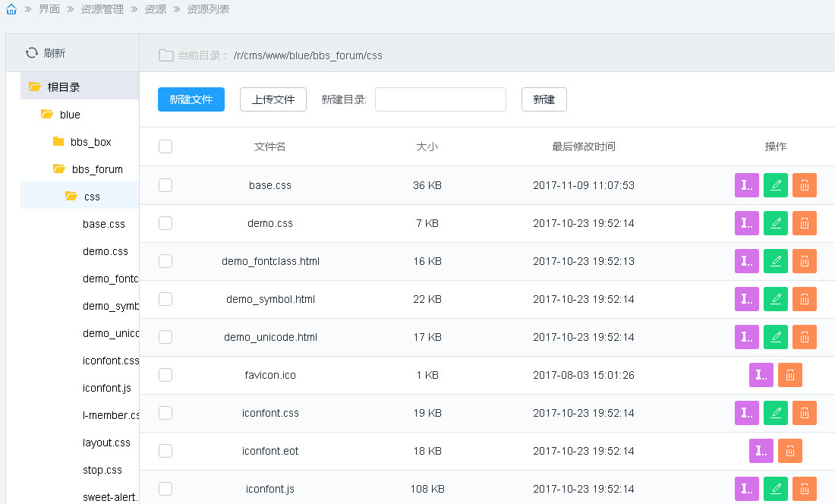Edit the demo_unicode.html row via the green pencil
Image resolution: width=835 pixels, height=504 pixels.
tap(775, 337)
